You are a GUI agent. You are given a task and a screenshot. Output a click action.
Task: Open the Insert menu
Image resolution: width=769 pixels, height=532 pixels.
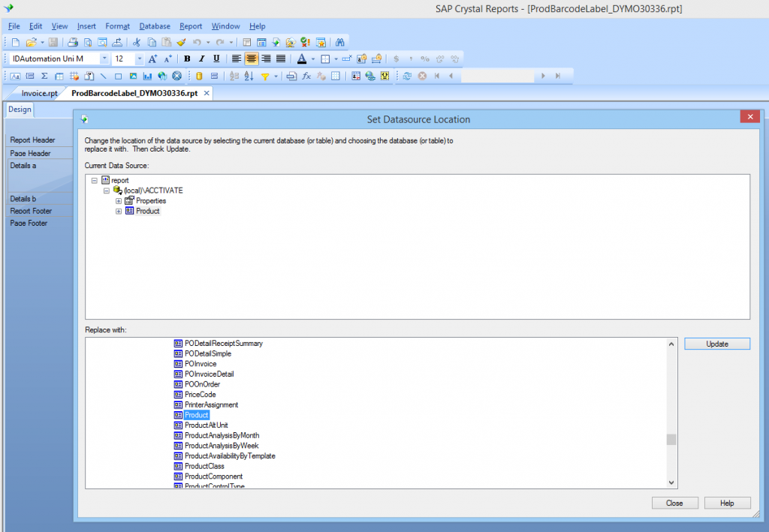click(x=86, y=26)
